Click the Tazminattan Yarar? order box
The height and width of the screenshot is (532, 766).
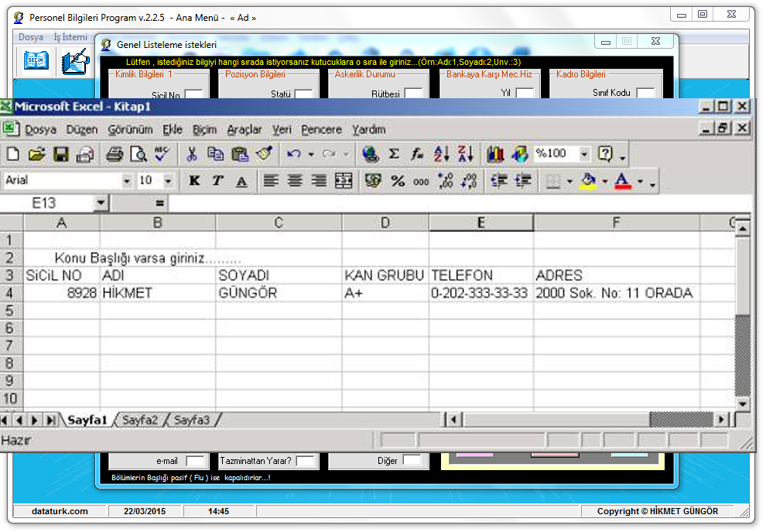click(x=305, y=460)
